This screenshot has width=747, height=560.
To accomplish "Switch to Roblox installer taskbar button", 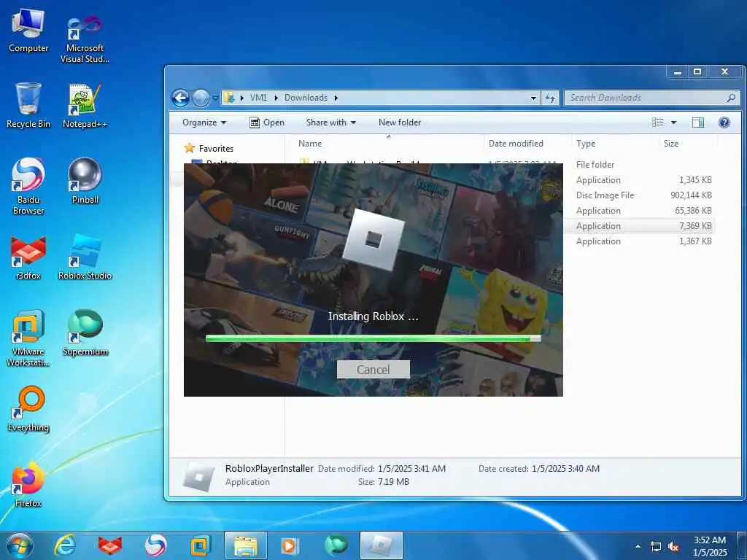I will click(382, 545).
